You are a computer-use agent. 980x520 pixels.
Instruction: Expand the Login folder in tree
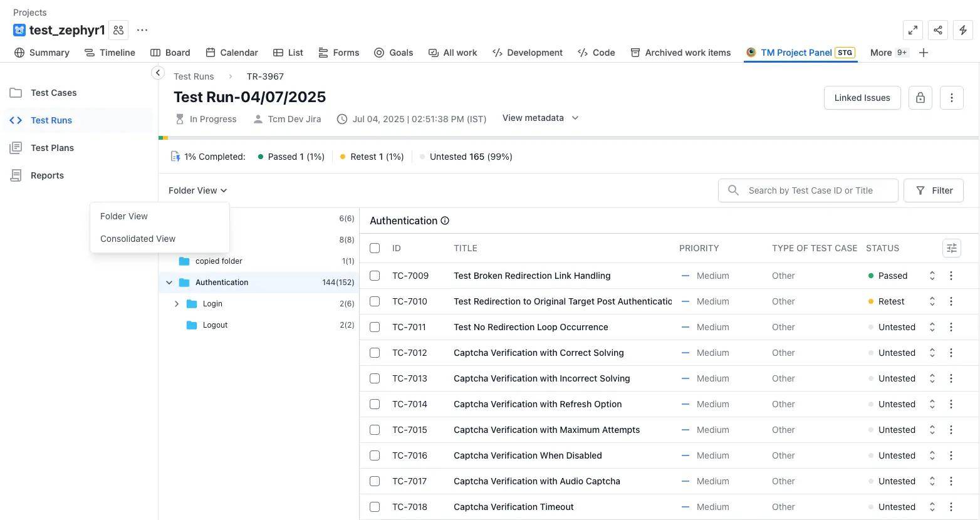coord(177,304)
